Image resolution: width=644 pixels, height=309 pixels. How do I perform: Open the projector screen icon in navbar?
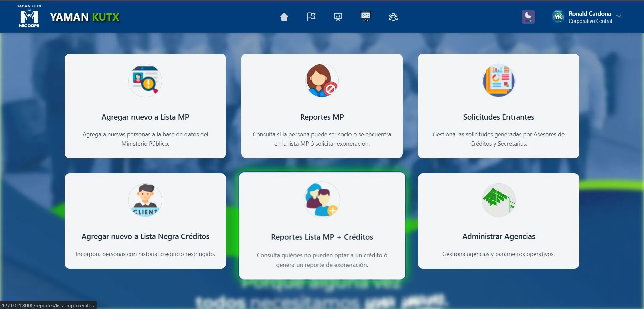click(x=366, y=16)
